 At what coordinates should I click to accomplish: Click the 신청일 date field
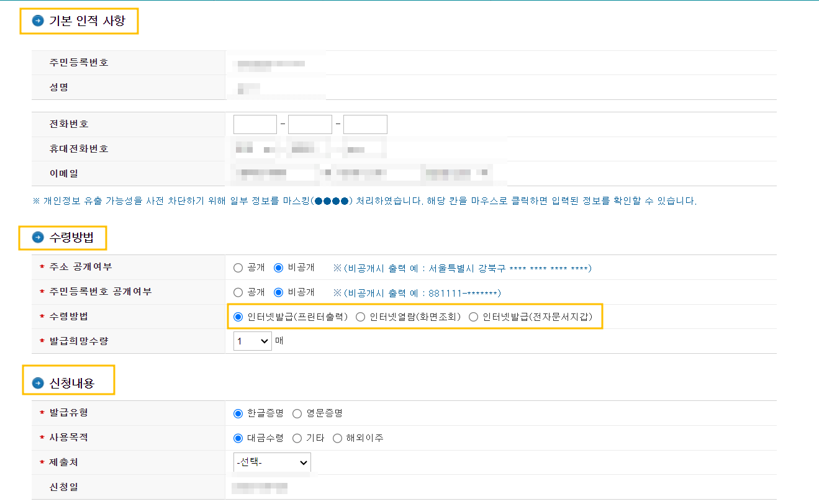click(x=261, y=487)
